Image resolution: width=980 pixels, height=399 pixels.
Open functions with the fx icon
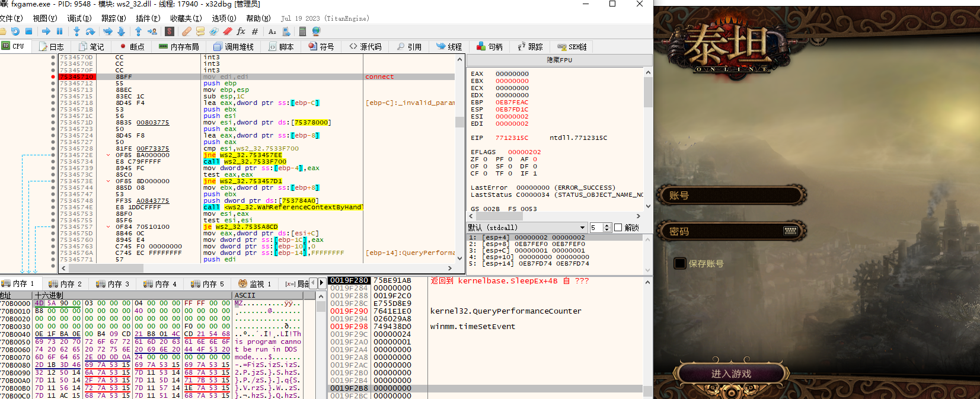coord(241,31)
